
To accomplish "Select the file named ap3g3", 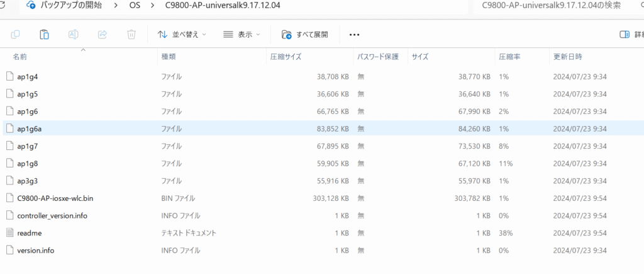I will pyautogui.click(x=28, y=181).
